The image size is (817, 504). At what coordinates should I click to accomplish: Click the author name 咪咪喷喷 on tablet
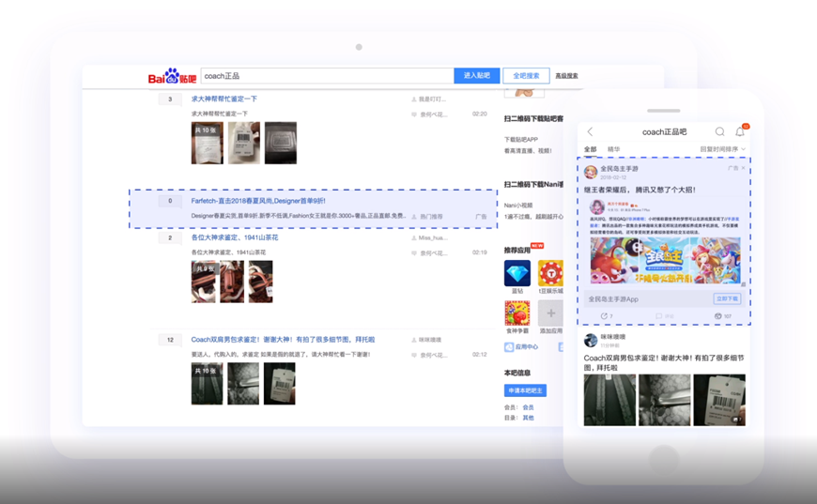point(430,340)
